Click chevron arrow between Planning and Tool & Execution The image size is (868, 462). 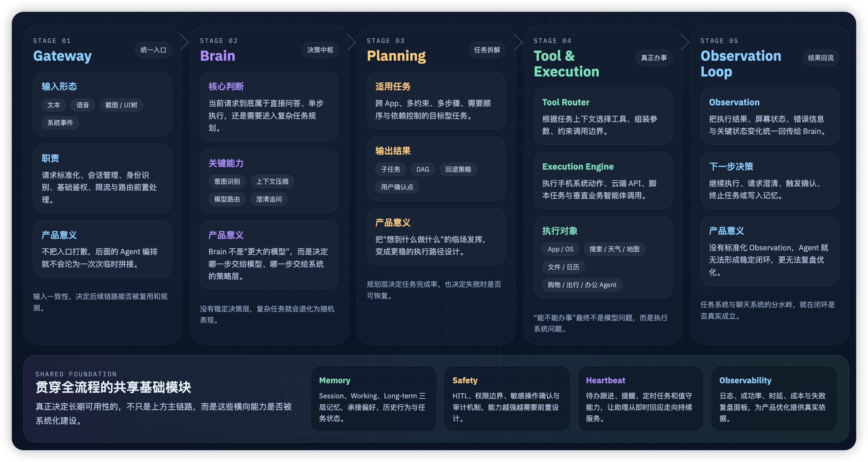point(519,42)
